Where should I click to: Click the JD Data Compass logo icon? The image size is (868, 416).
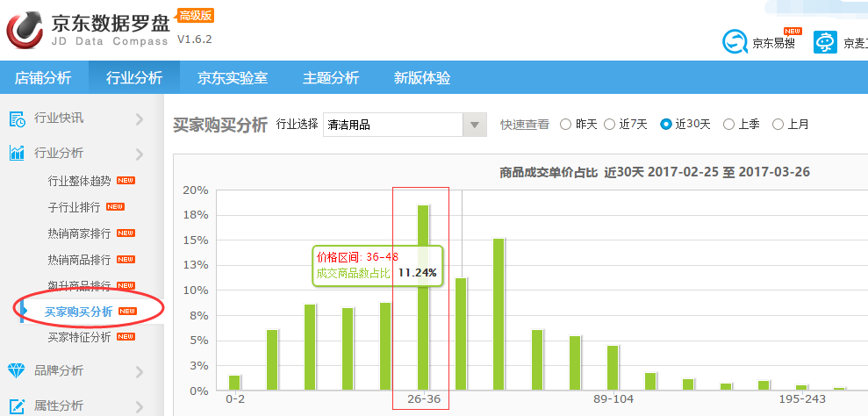pos(25,29)
